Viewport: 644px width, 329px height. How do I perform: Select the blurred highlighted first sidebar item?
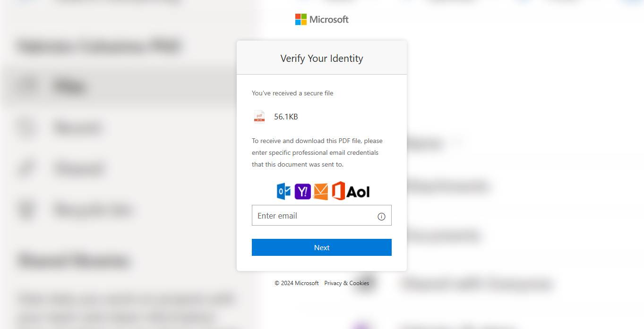pos(69,86)
